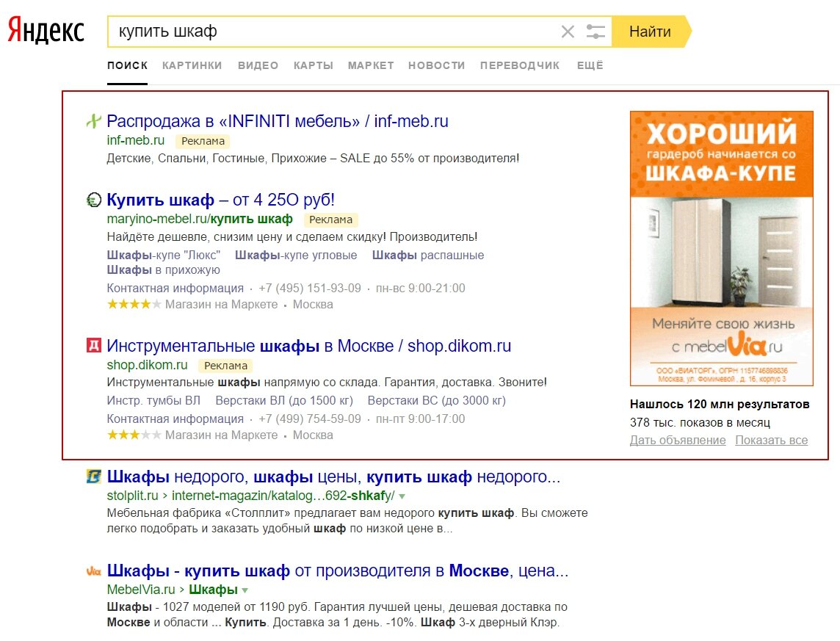This screenshot has width=840, height=641.
Task: Click Магазин на Маркете under maryino-mebel
Action: (221, 305)
